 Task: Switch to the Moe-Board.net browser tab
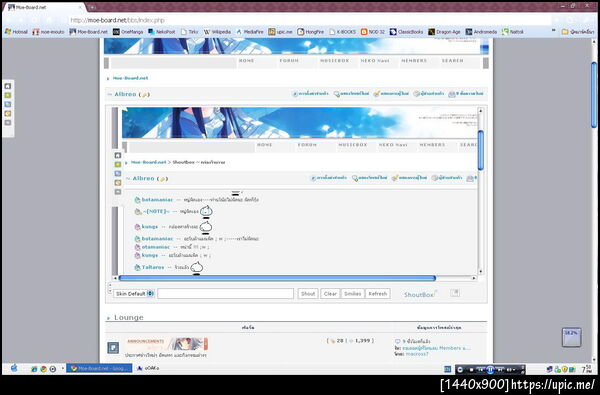point(45,7)
